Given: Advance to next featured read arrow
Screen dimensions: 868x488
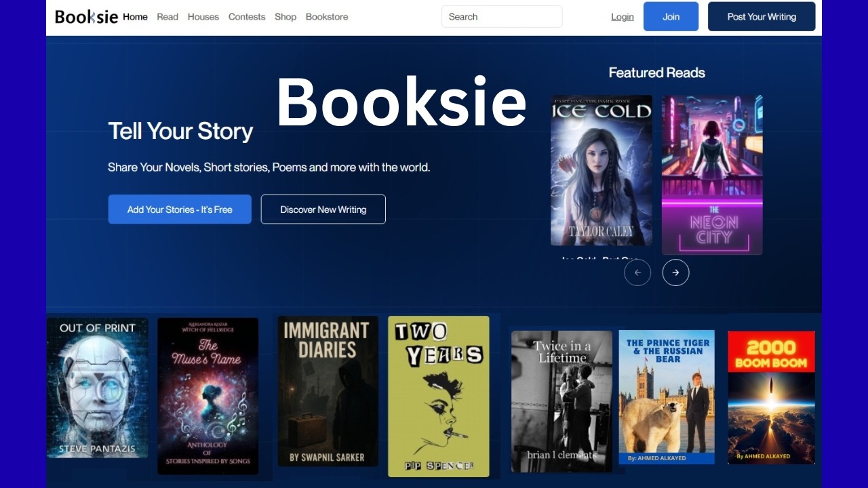Looking at the screenshot, I should (675, 272).
